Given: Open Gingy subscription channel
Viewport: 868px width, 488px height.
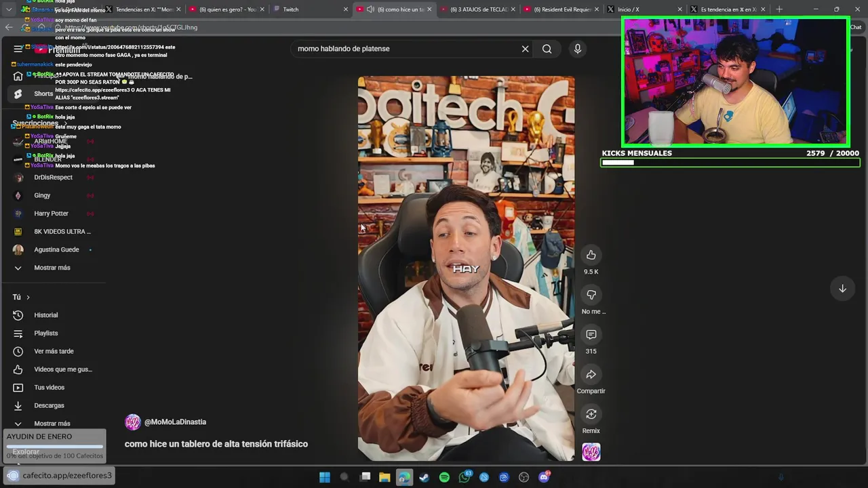Looking at the screenshot, I should pyautogui.click(x=42, y=195).
